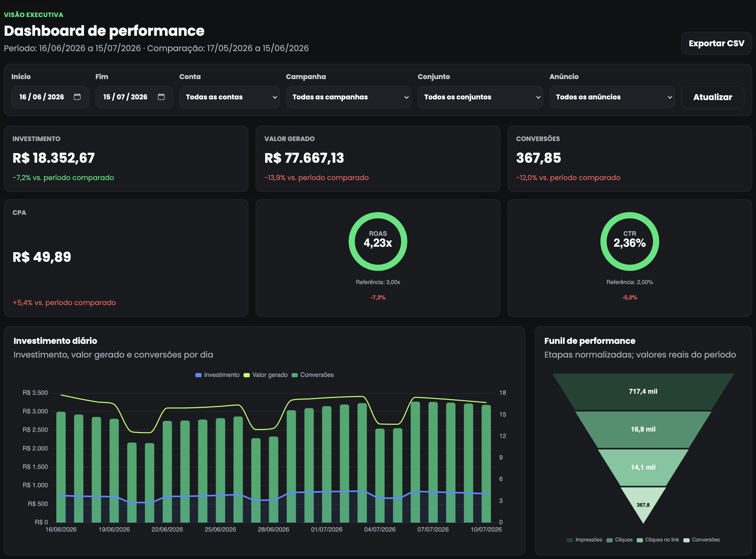Click the -5,0% CTR variation
756x559 pixels.
click(629, 298)
